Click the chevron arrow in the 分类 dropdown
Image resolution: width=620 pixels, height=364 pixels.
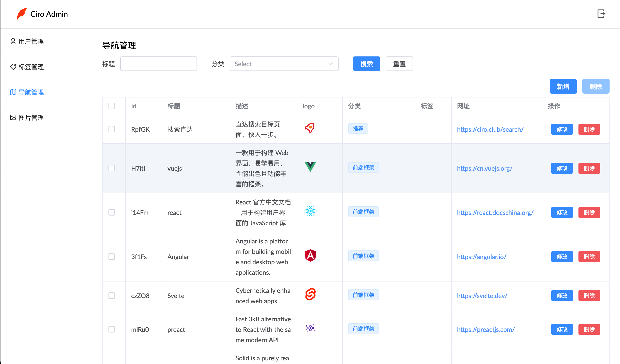tap(330, 64)
